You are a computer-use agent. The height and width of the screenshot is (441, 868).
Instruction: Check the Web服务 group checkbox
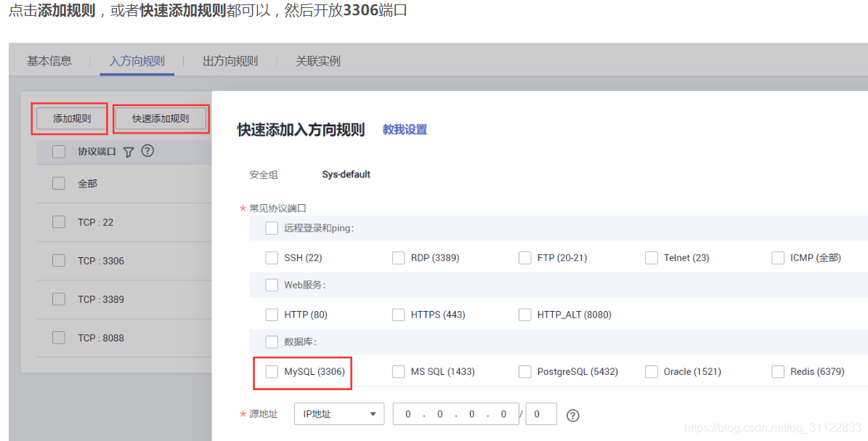coord(272,285)
